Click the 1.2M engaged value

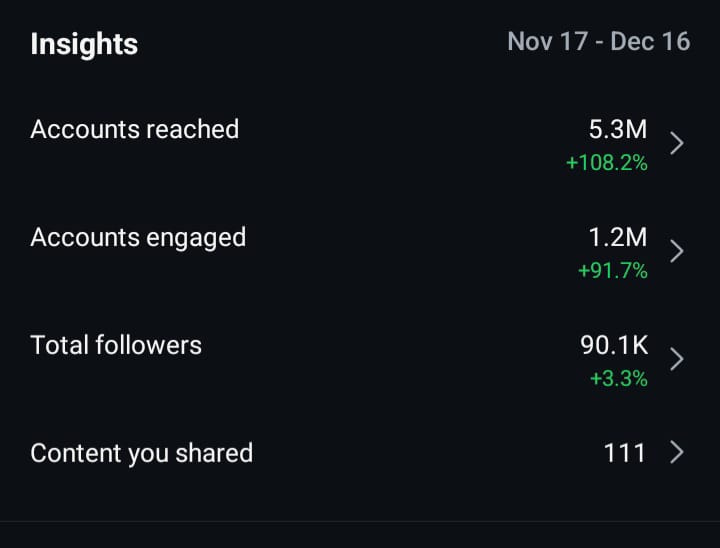(617, 237)
